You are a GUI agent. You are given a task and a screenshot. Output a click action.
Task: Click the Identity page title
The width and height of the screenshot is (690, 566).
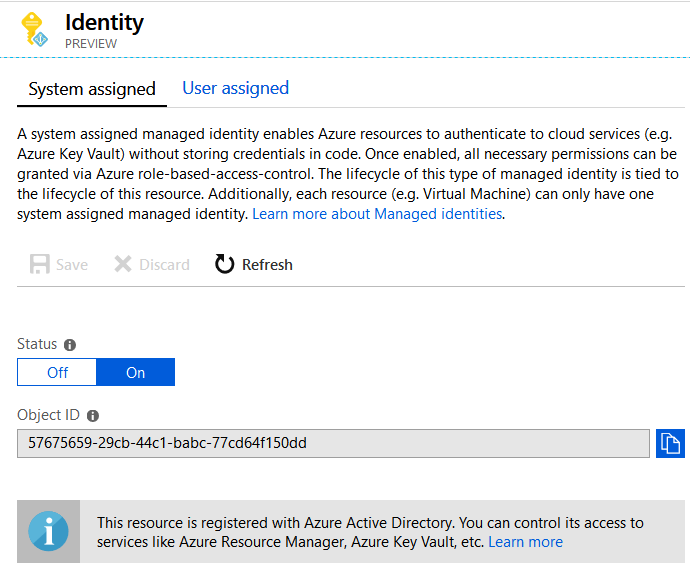coord(104,22)
